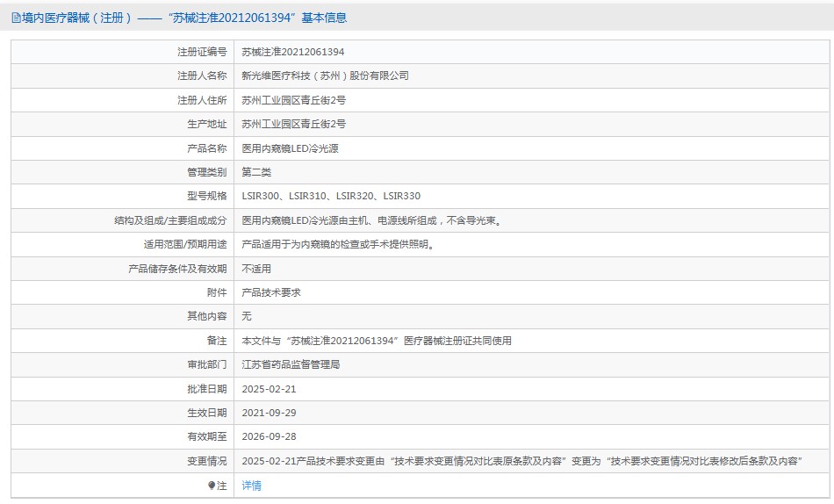Select effective date 2021-09-29
The height and width of the screenshot is (504, 834).
(x=269, y=413)
